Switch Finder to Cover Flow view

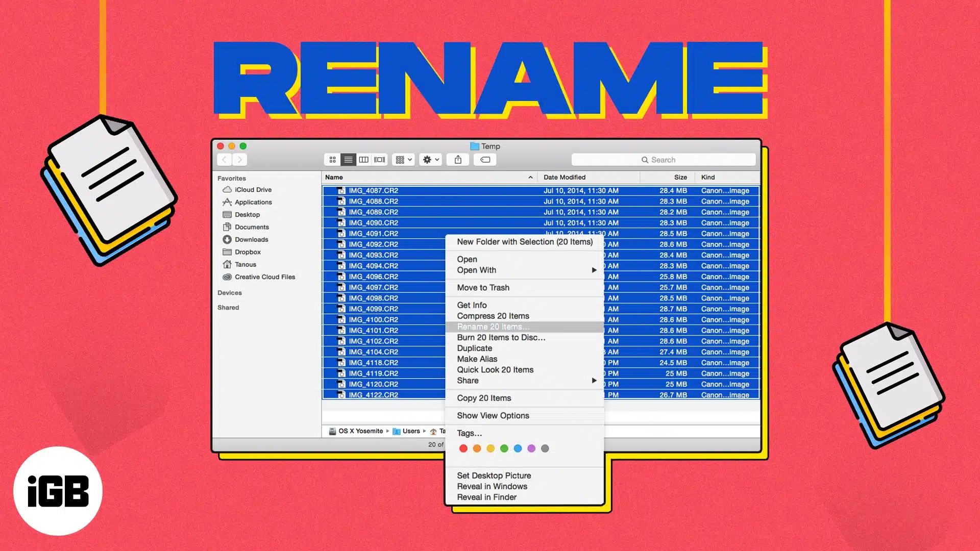(x=379, y=160)
